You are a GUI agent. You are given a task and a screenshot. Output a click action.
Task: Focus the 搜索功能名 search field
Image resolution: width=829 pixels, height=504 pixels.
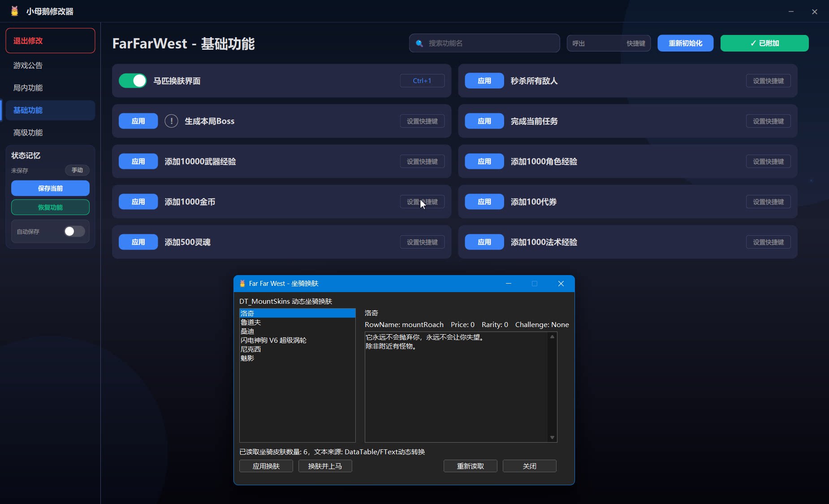tap(484, 43)
